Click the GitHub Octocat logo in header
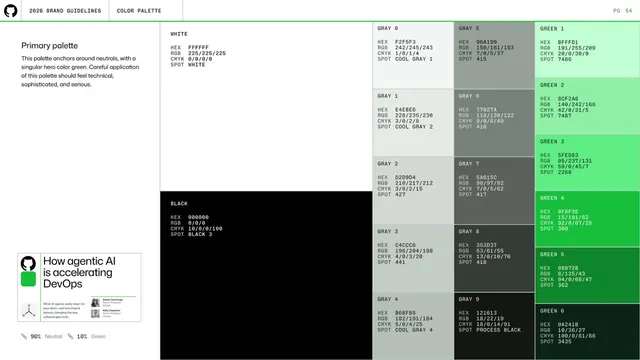Image resolution: width=640 pixels, height=360 pixels. tap(11, 11)
